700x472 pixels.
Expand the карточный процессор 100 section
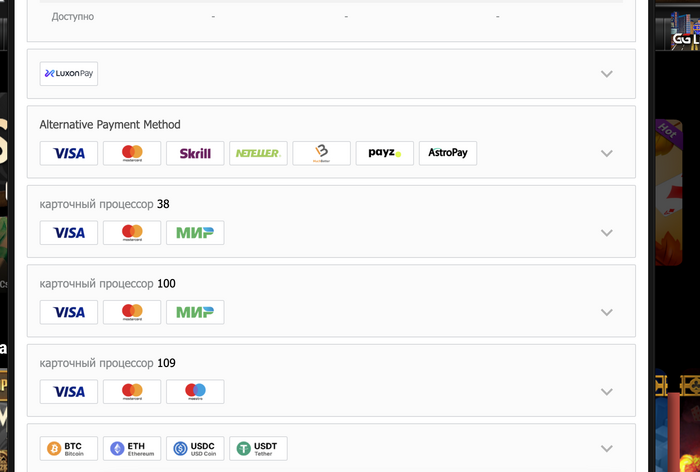click(606, 312)
